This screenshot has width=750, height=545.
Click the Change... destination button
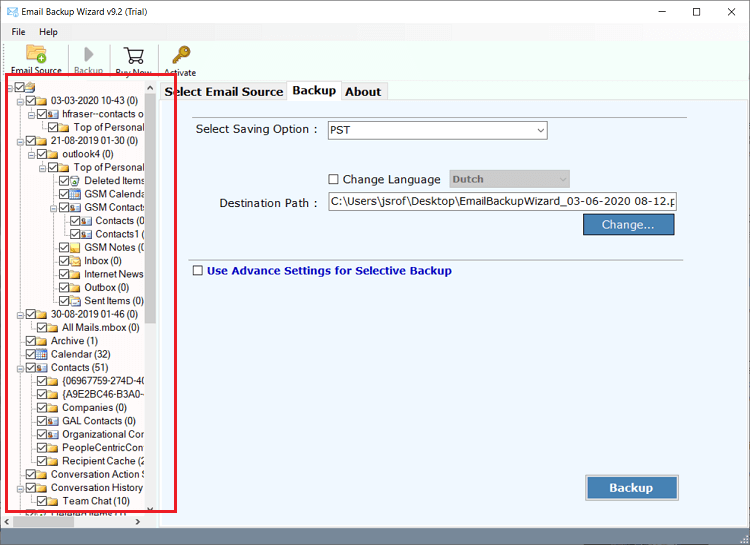click(x=629, y=224)
